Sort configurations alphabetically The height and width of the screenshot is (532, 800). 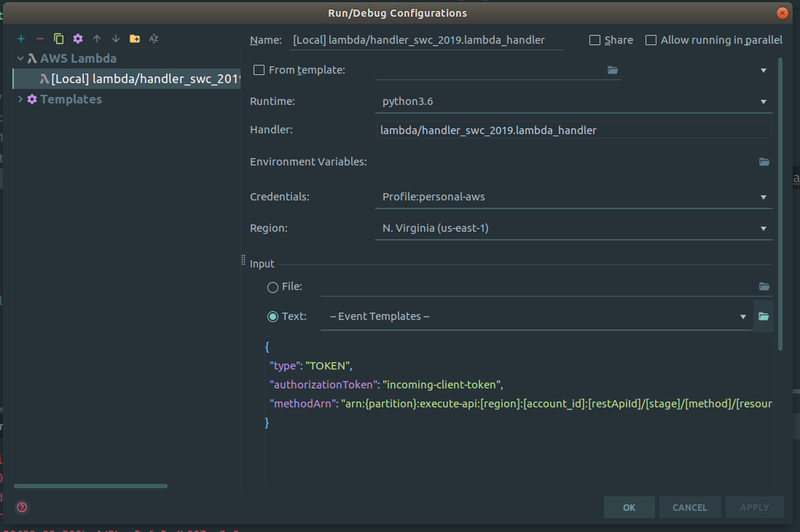[x=154, y=39]
